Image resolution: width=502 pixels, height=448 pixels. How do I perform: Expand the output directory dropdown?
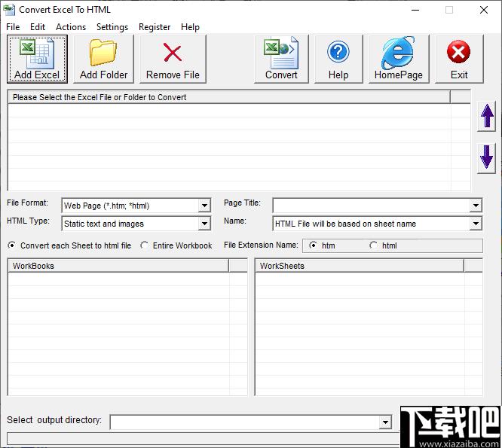pos(385,422)
